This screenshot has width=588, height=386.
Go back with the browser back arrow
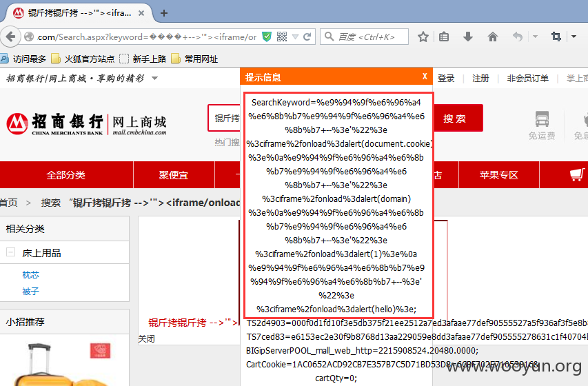pos(10,37)
